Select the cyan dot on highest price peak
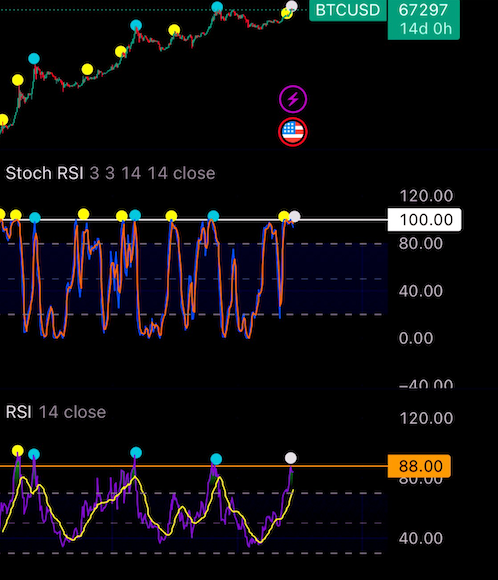Screen dimensions: 498x580 [x=217, y=7]
